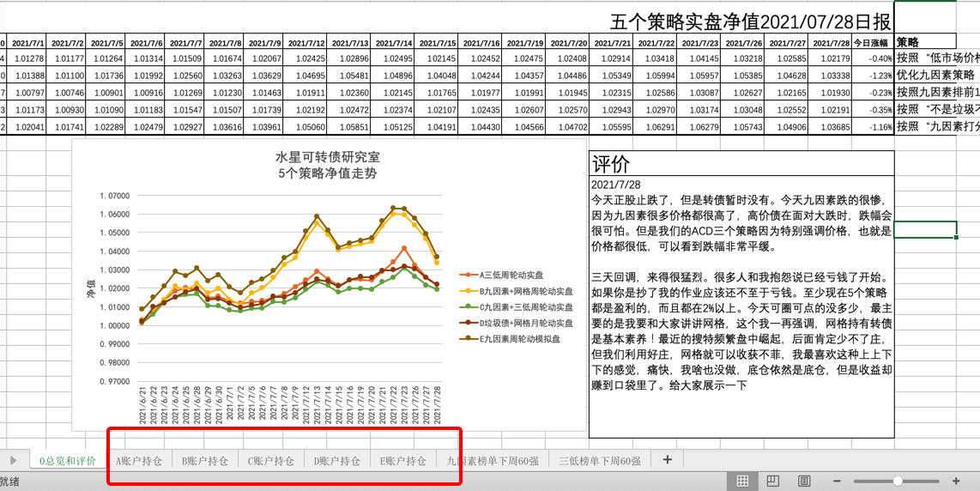Select the -1.23% daily change cell
The image size is (980, 491).
tap(874, 75)
